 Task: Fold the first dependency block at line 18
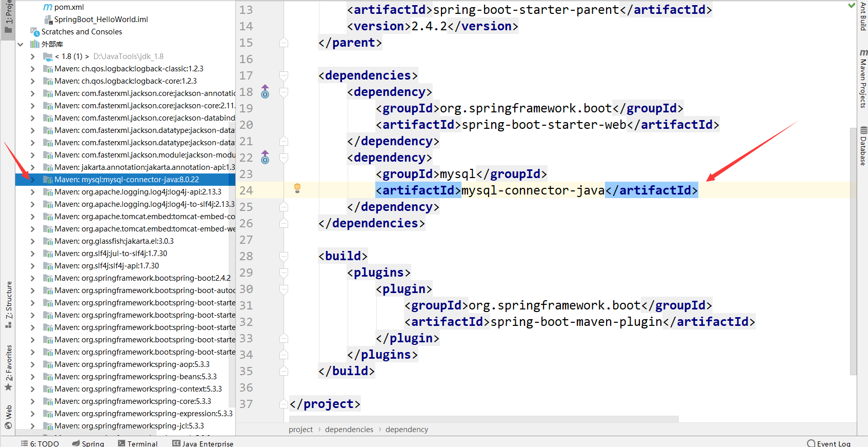[x=284, y=92]
